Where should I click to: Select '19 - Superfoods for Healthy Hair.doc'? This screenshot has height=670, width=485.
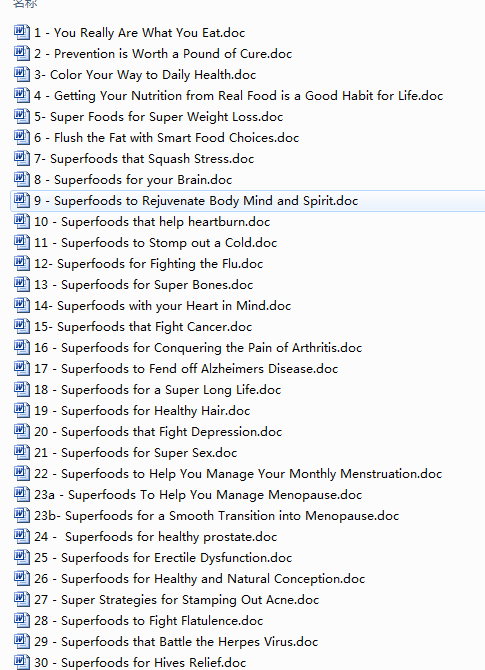pos(142,411)
